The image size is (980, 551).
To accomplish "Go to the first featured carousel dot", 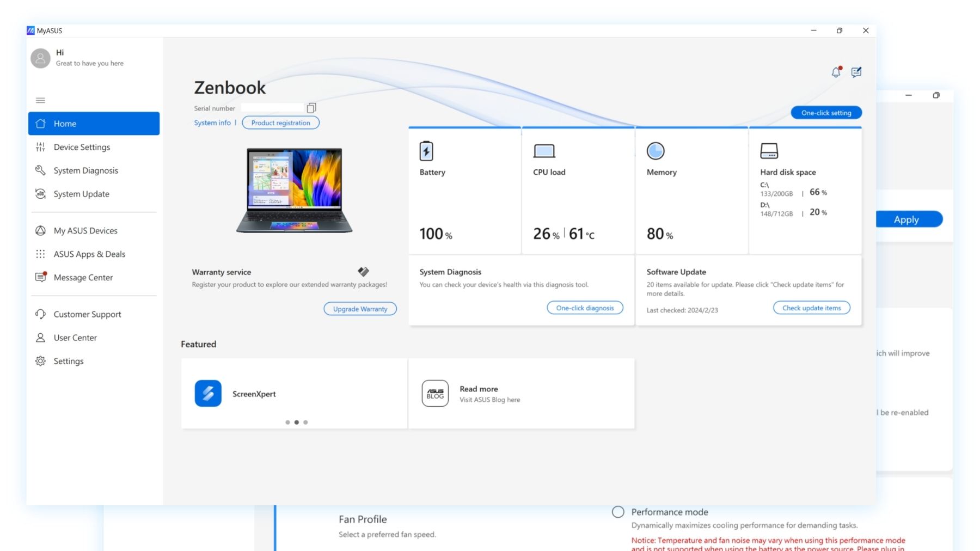I will click(287, 423).
